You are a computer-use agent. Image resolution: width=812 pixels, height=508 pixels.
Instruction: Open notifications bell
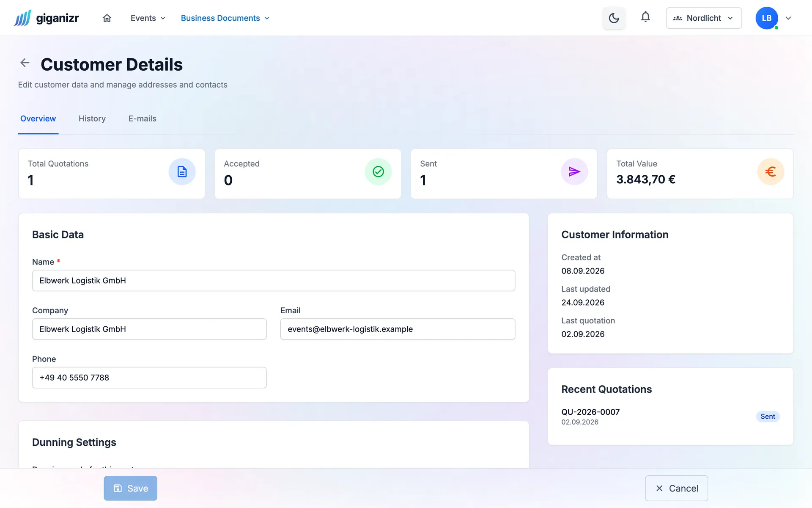pyautogui.click(x=645, y=17)
